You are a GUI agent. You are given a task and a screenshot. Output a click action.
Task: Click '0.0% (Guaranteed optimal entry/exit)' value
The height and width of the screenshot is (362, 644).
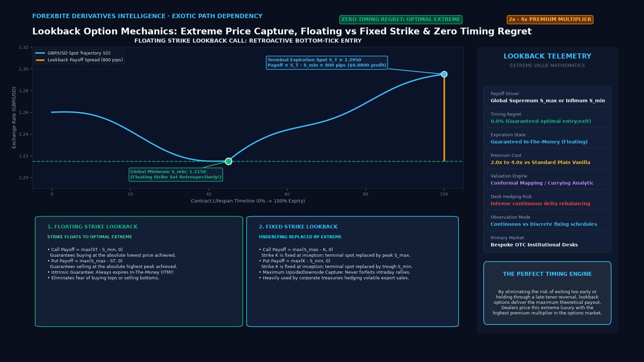click(541, 121)
